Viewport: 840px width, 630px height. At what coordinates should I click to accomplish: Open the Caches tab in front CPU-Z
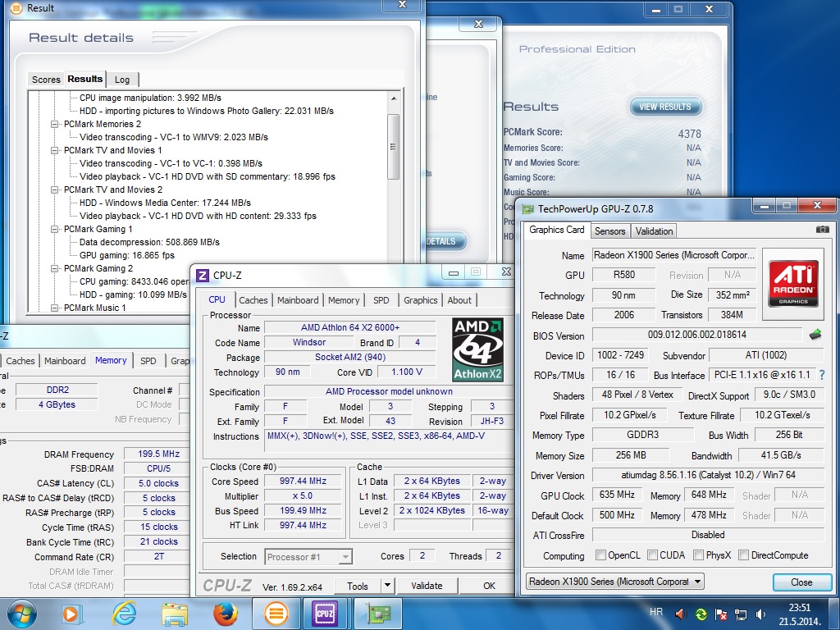click(x=253, y=300)
